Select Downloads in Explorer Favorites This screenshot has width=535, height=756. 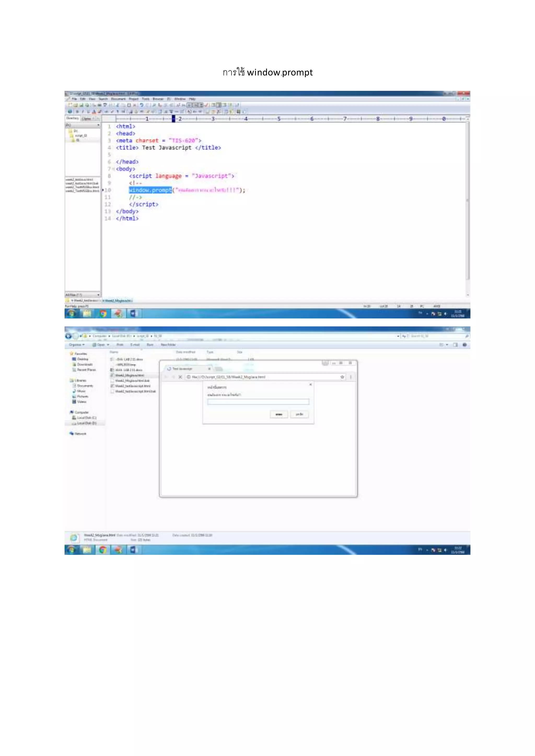click(x=83, y=364)
